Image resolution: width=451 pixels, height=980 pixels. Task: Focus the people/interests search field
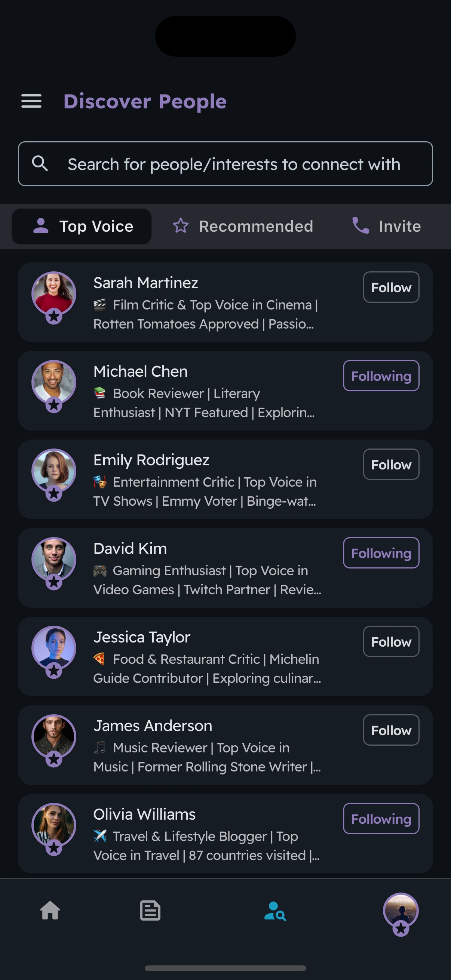tap(234, 164)
